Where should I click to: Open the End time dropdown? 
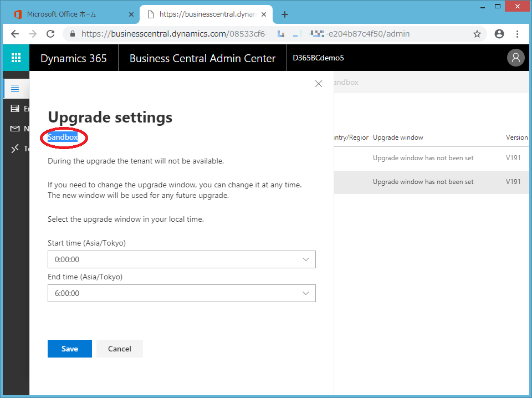pyautogui.click(x=182, y=293)
